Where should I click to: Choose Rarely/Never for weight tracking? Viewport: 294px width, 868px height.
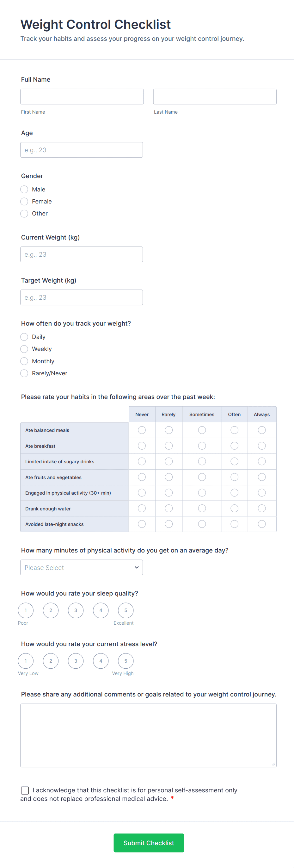point(24,373)
